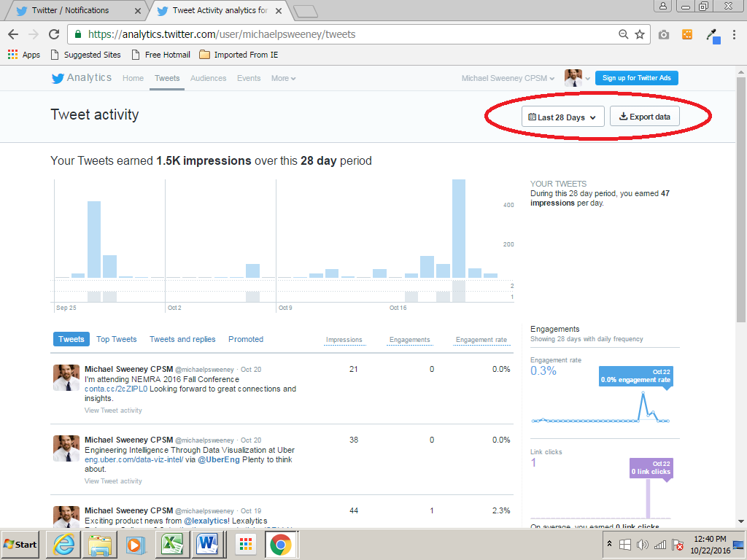Viewport: 747px width, 560px height.
Task: Click the Export data button
Action: 645,117
